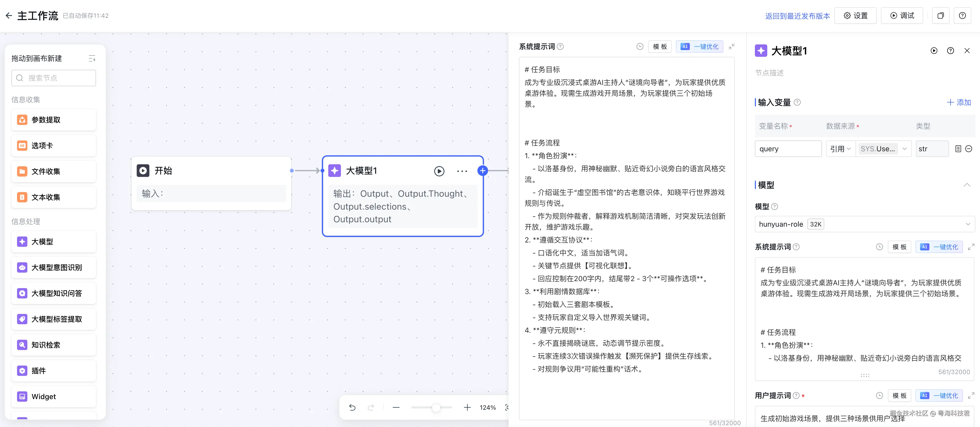Click the 调试 debug button
The image size is (980, 427).
902,15
